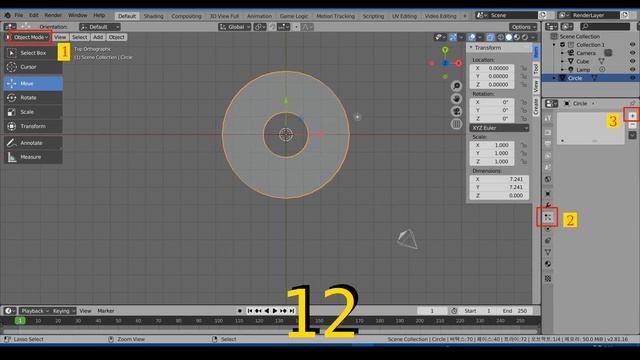Choose the Move tool

[33, 83]
